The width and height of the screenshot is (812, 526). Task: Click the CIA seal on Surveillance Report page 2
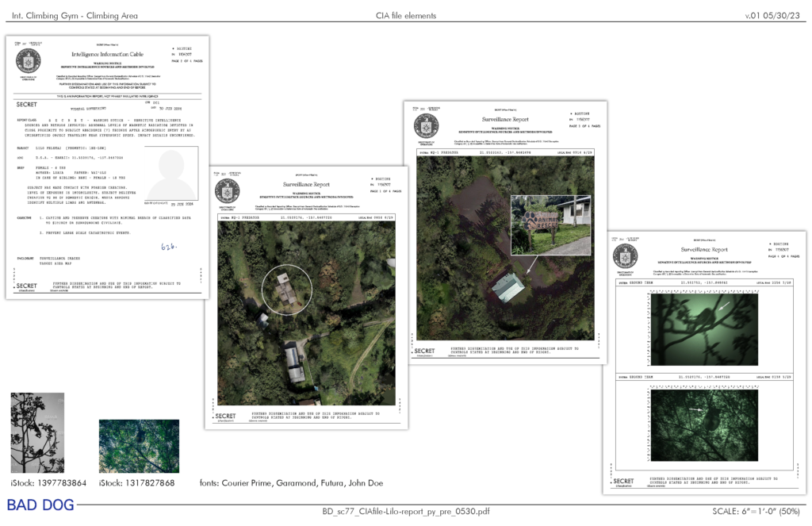pos(227,191)
